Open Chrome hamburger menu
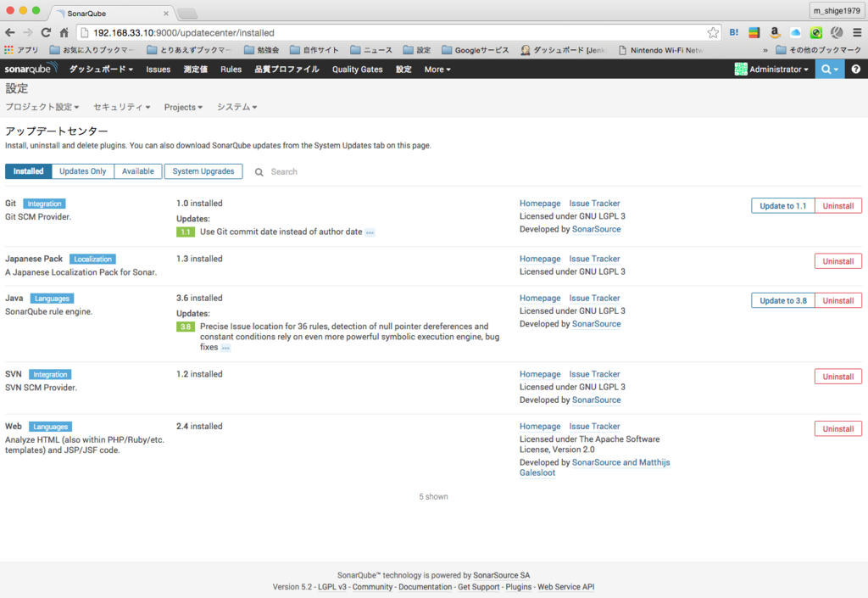The height and width of the screenshot is (598, 868). [x=857, y=33]
